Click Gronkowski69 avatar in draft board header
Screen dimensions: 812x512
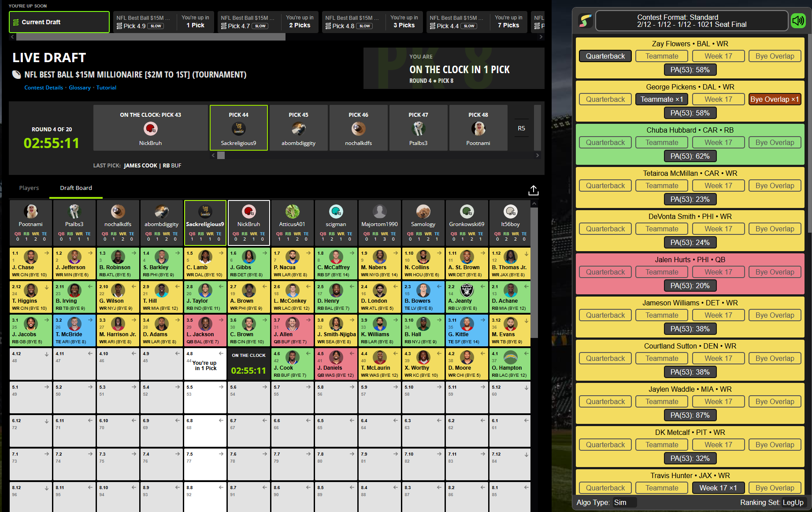click(x=467, y=212)
